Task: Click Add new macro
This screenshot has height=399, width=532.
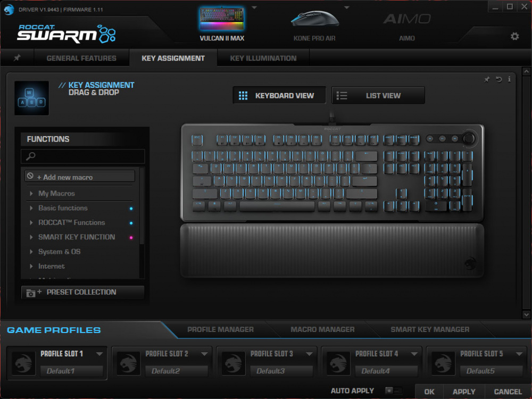Action: pyautogui.click(x=80, y=177)
